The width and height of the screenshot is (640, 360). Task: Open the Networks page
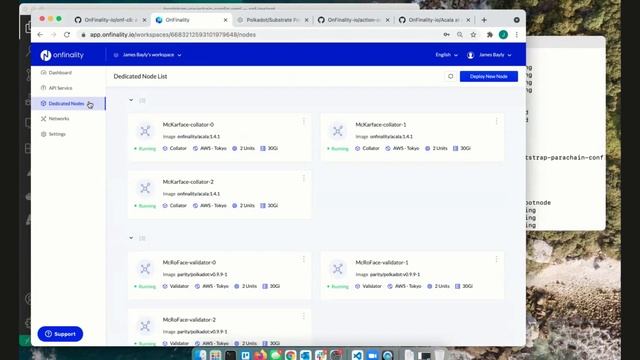coord(58,119)
